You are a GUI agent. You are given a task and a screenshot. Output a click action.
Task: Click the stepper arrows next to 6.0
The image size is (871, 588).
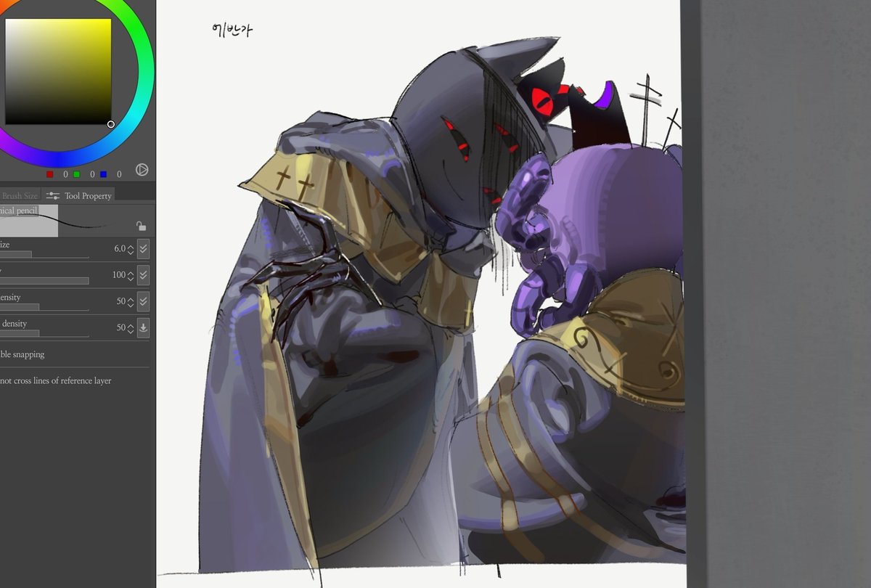coord(131,249)
